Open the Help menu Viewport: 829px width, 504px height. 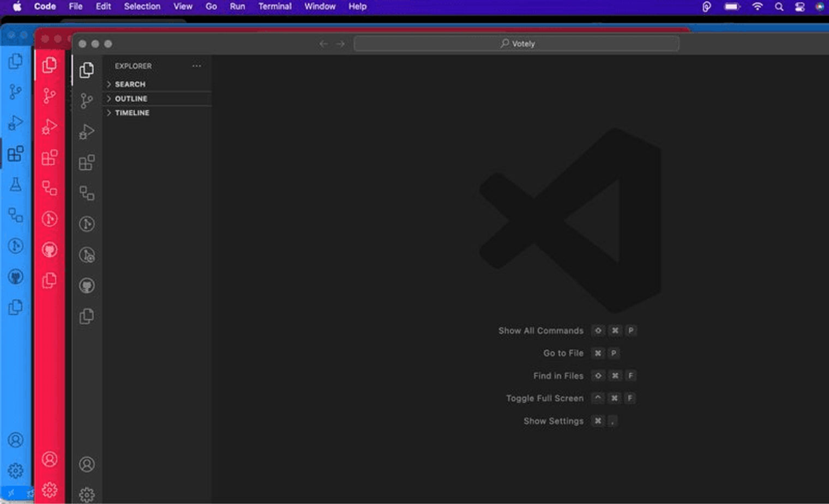pyautogui.click(x=357, y=7)
